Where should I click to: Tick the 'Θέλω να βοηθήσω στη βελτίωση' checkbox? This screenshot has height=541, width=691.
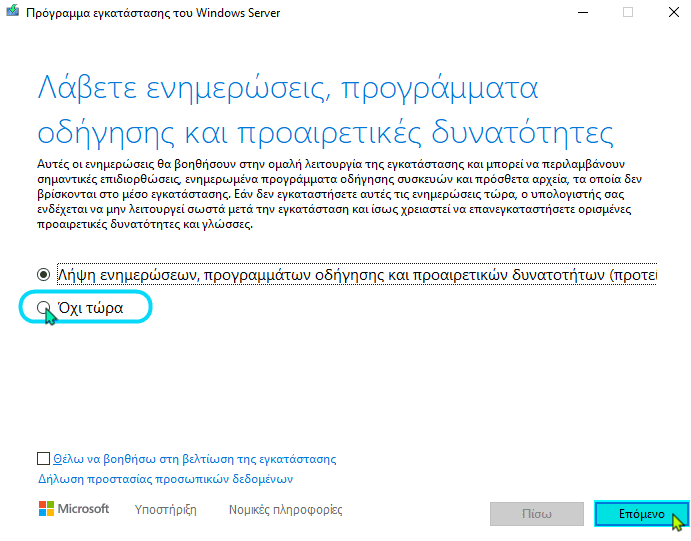pos(43,459)
